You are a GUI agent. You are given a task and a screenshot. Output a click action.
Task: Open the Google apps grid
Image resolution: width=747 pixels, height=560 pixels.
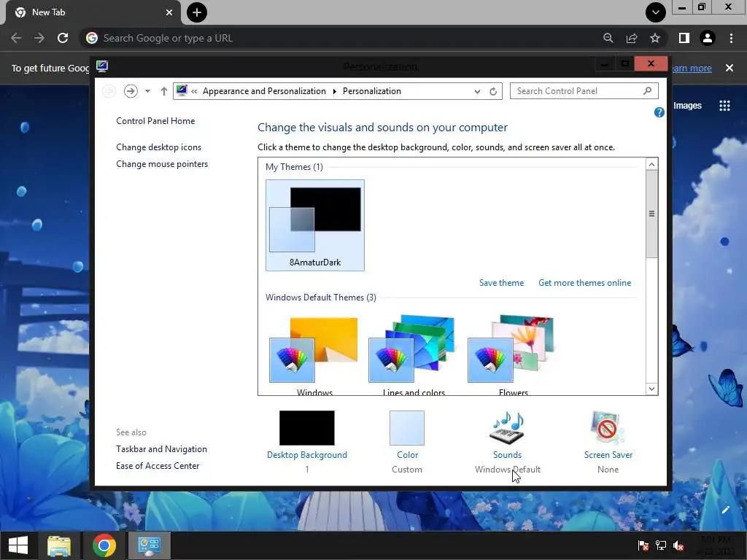click(x=724, y=106)
